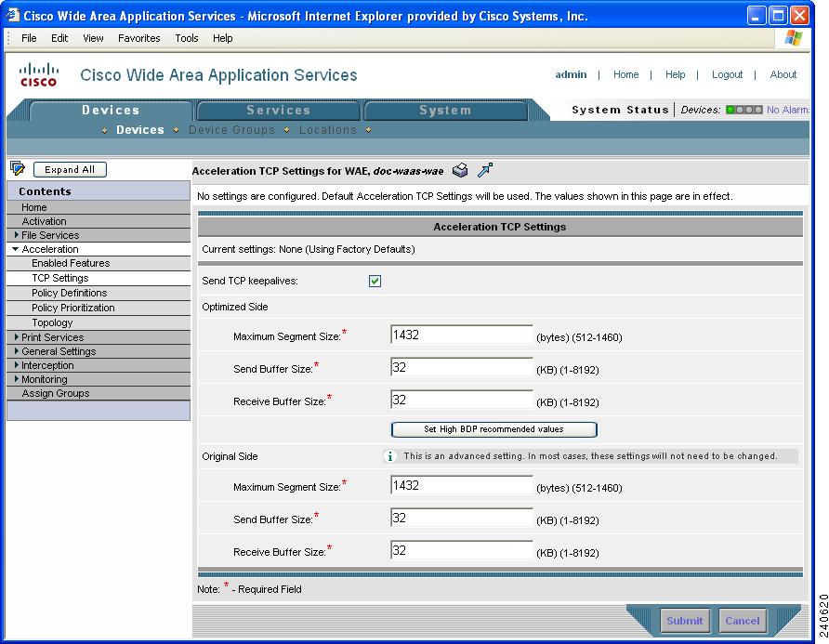The image size is (829, 644).
Task: Open the File menu
Action: point(29,38)
